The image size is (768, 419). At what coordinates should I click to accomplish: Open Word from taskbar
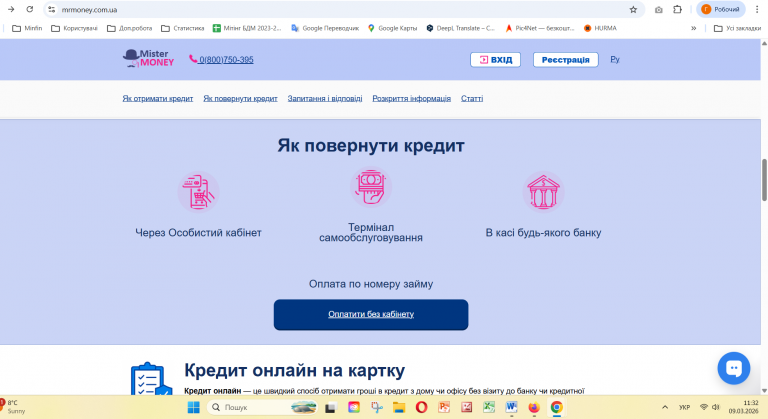511,407
